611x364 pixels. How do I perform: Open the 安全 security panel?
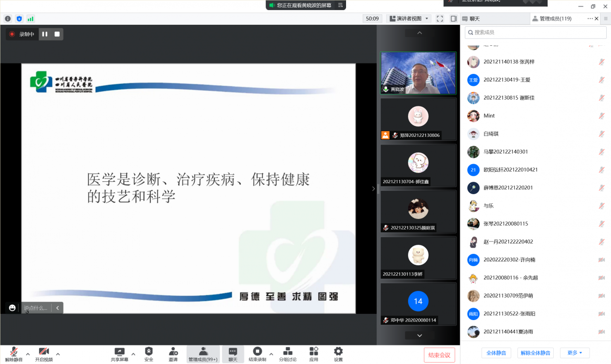(148, 354)
